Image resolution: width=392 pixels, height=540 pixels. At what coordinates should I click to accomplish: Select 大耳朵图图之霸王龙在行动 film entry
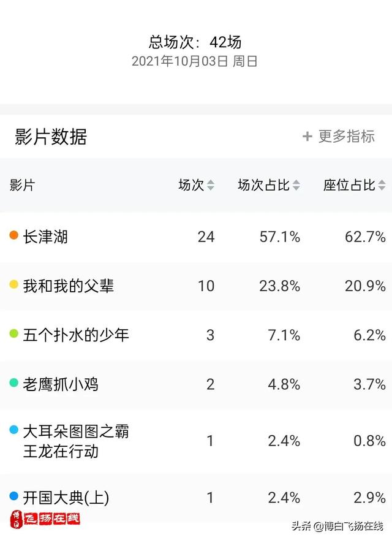coord(76,441)
